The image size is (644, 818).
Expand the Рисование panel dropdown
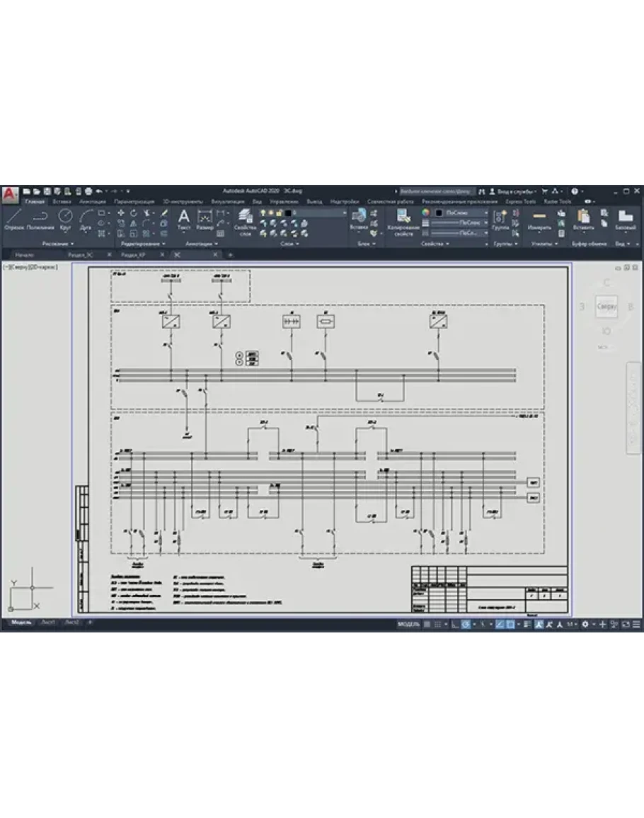point(58,244)
